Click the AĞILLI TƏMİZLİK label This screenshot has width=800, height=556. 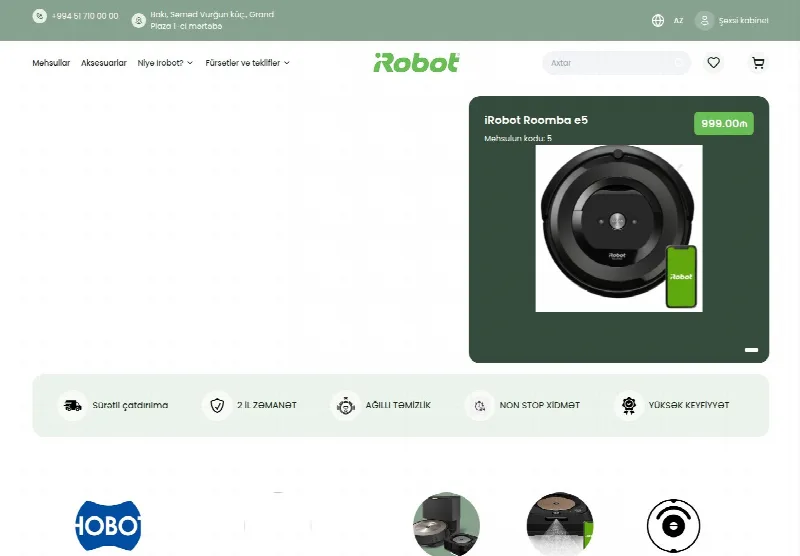click(398, 406)
